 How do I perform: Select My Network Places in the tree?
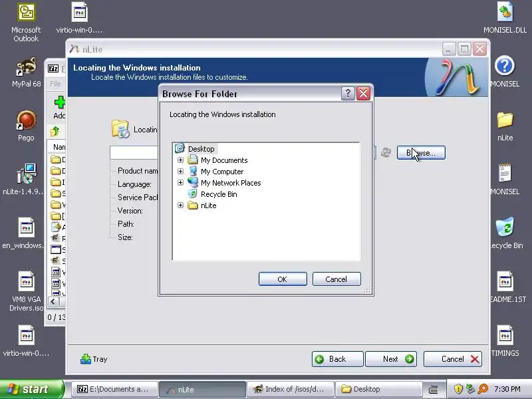point(231,183)
